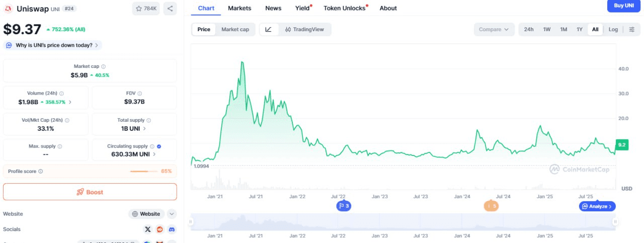The height and width of the screenshot is (243, 644).
Task: Click the Volume (24h) info icon
Action: (62, 94)
